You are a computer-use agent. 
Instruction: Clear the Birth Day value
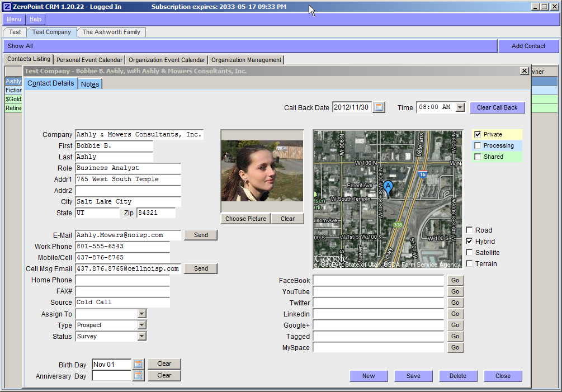(x=164, y=363)
